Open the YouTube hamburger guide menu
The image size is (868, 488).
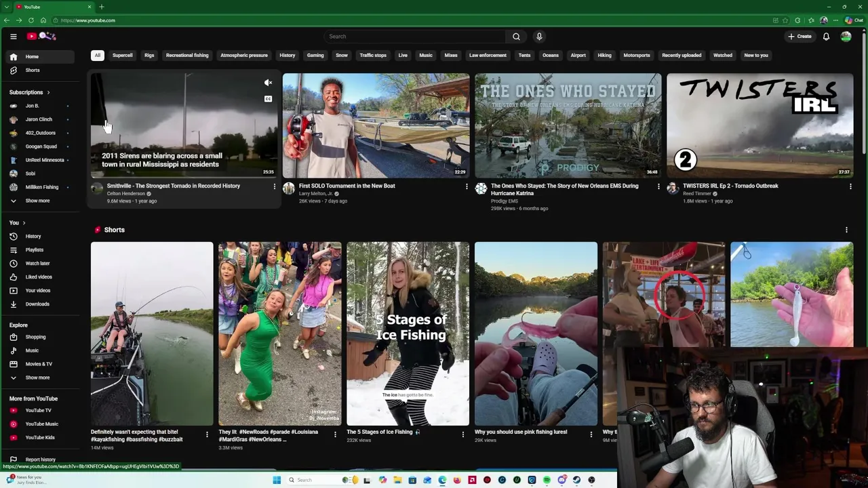tap(13, 37)
